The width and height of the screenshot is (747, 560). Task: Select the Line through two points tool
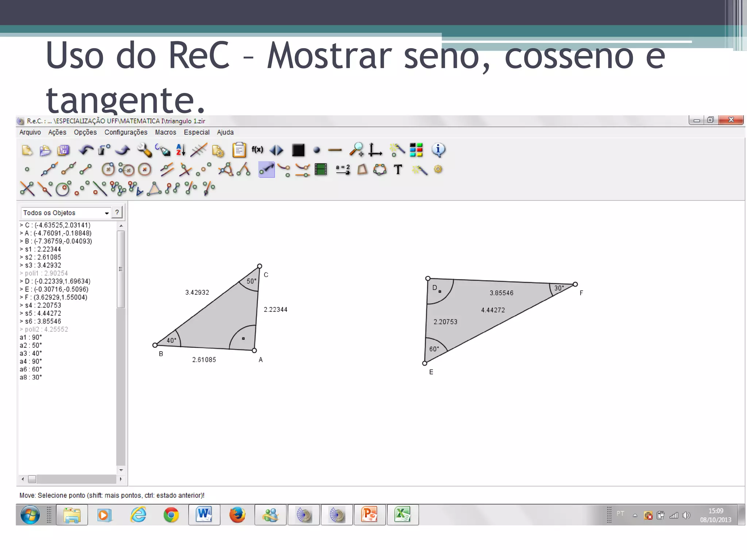click(50, 170)
